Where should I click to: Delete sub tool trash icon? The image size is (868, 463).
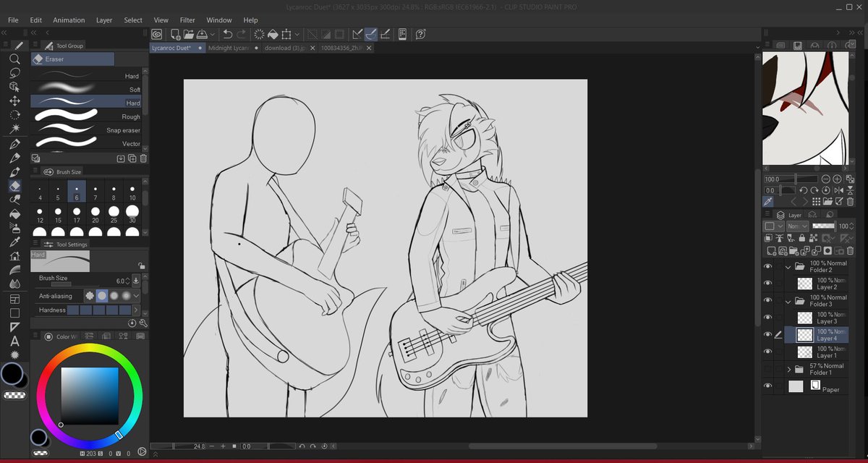(x=143, y=158)
